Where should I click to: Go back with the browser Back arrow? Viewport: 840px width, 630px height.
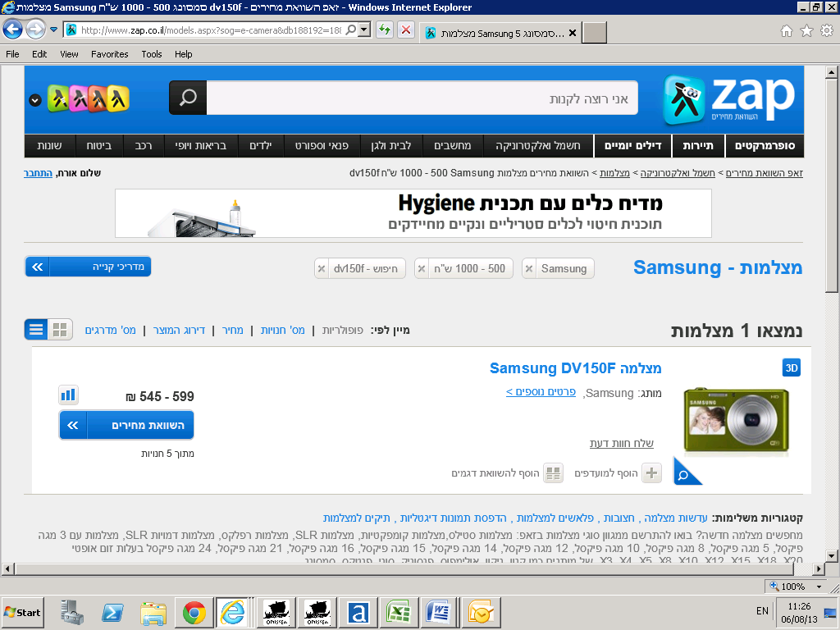click(x=13, y=30)
